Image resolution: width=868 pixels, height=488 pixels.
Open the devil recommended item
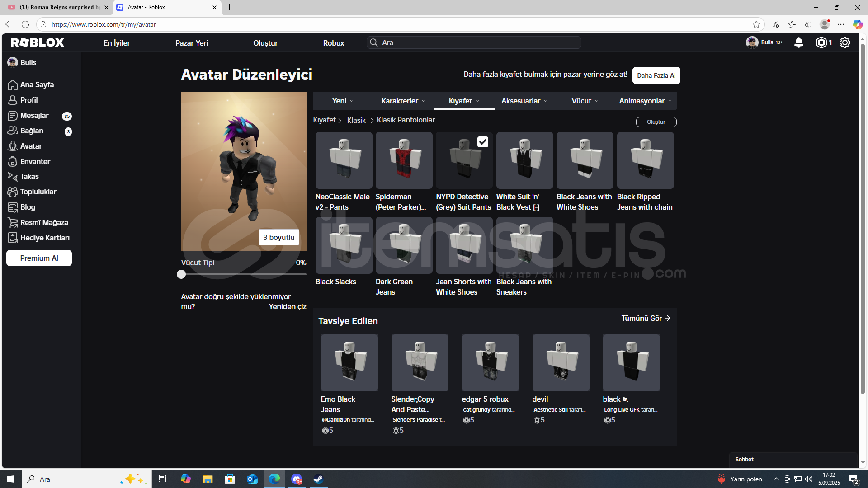click(x=561, y=362)
